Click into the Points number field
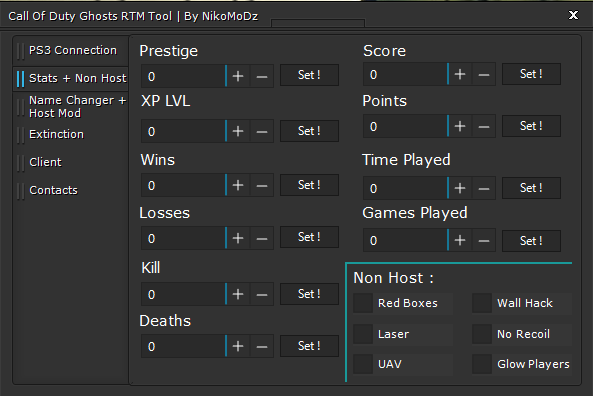Screen dimensions: 593x396 click(405, 126)
